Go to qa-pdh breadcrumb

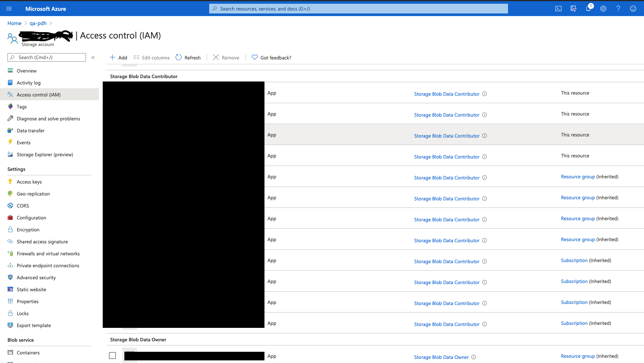click(38, 23)
